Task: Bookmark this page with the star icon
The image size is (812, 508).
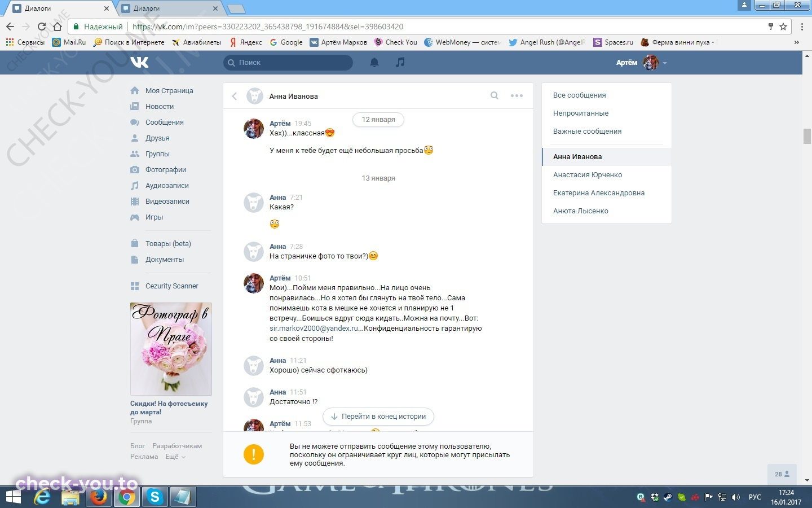Action: [x=783, y=27]
